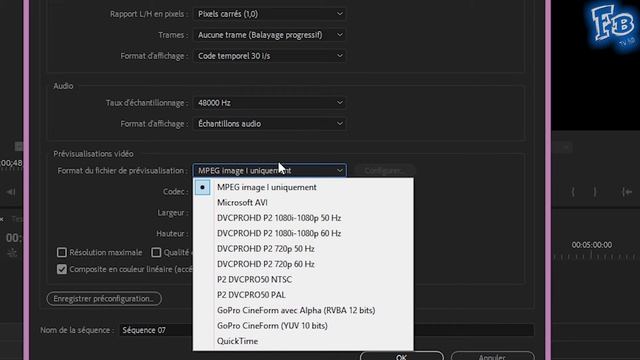Pick GoPro CineForm (YUV 10 bits)

[x=303, y=326]
